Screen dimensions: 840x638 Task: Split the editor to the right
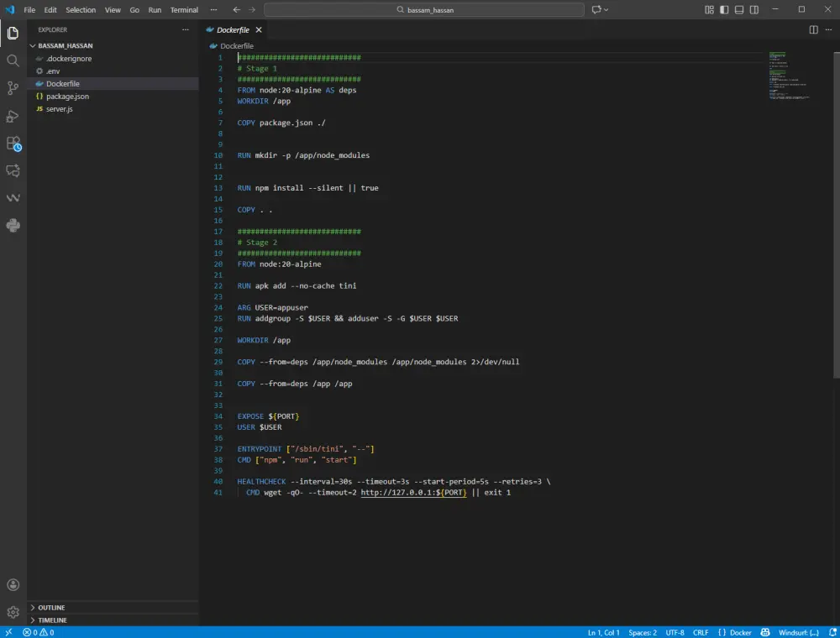pos(813,29)
